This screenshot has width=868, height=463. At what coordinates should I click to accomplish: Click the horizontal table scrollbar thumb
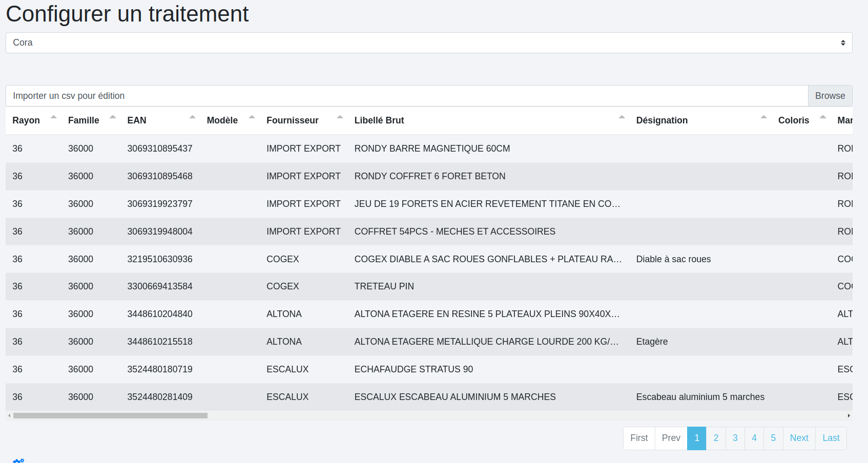click(110, 416)
